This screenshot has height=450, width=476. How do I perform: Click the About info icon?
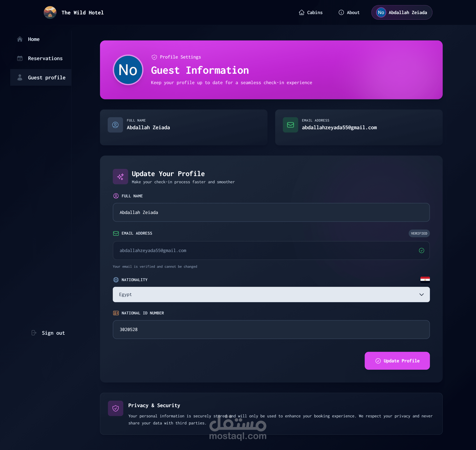(341, 12)
